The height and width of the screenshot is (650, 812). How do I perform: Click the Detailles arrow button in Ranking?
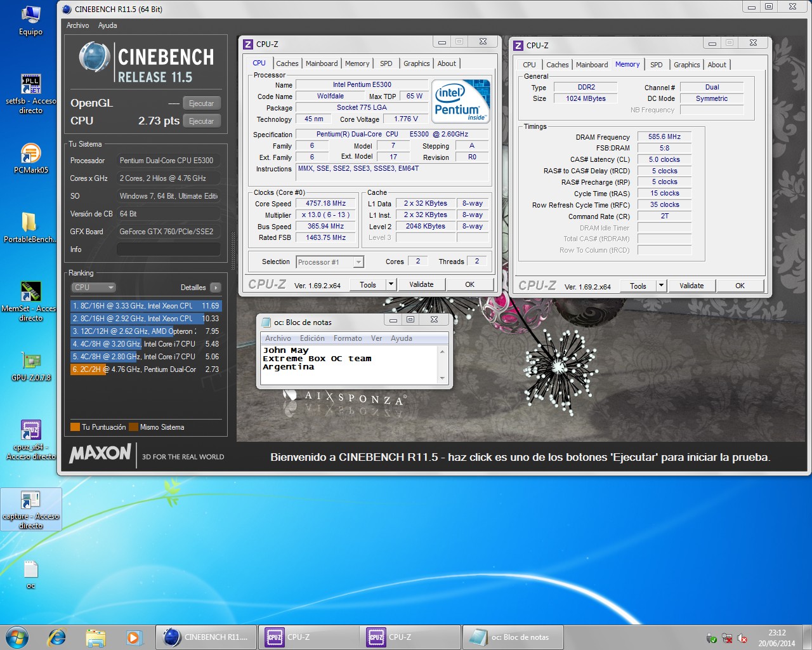click(x=215, y=287)
